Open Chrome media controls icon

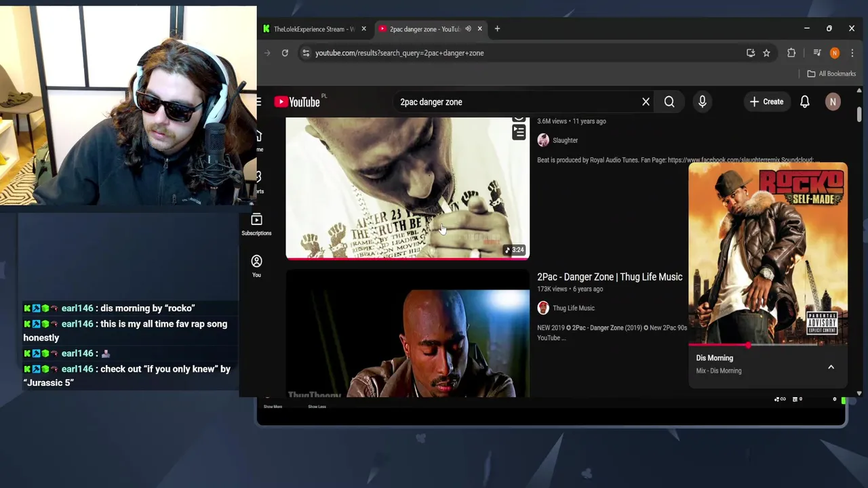click(817, 53)
